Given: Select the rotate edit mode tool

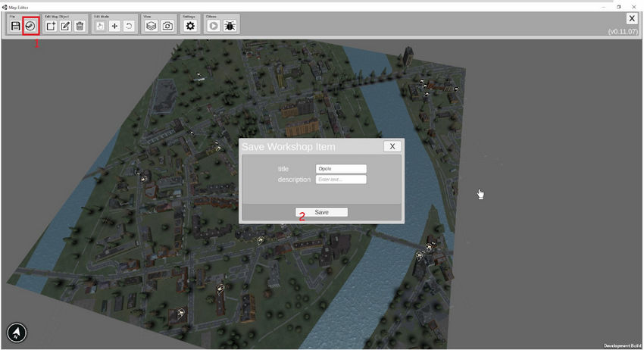Looking at the screenshot, I should coord(129,26).
